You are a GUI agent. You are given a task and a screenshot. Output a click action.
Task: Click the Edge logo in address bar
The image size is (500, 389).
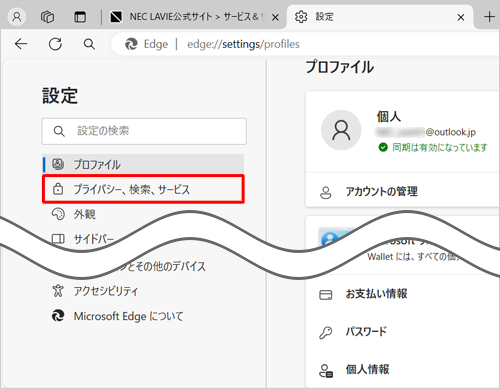point(131,44)
